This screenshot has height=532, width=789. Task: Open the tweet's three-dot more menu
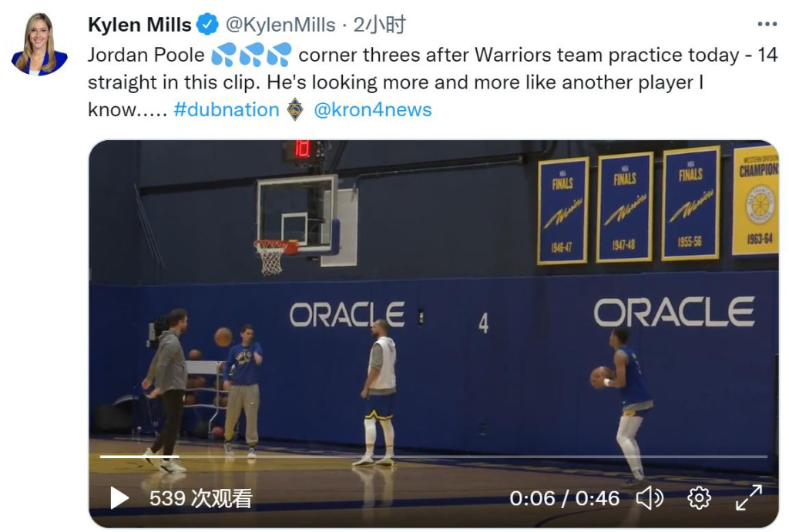(x=767, y=25)
